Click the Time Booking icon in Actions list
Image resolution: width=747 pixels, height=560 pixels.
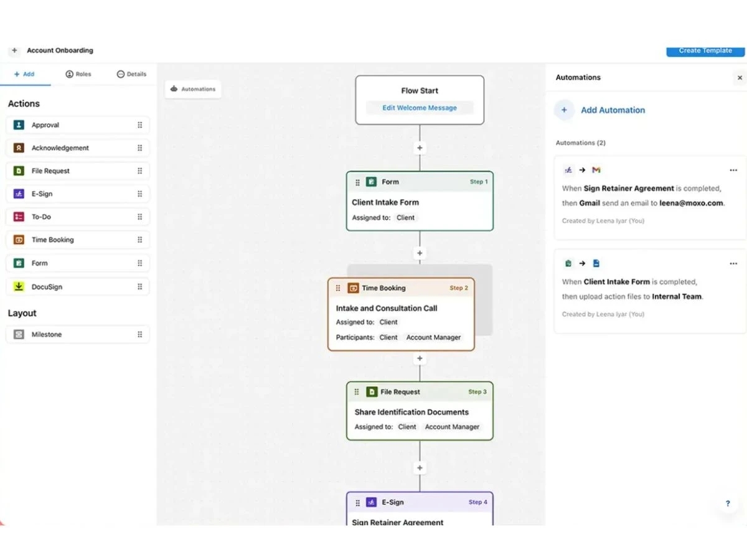coord(19,240)
